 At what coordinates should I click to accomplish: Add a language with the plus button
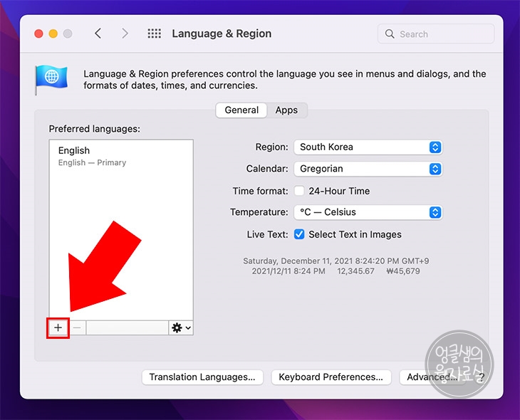[x=58, y=328]
